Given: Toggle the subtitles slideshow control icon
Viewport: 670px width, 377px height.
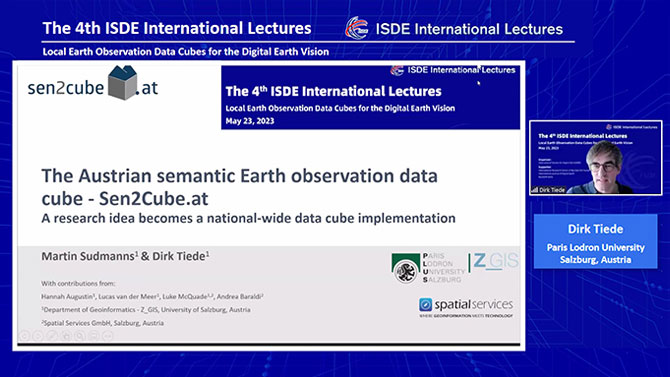Looking at the screenshot, I should (94, 336).
